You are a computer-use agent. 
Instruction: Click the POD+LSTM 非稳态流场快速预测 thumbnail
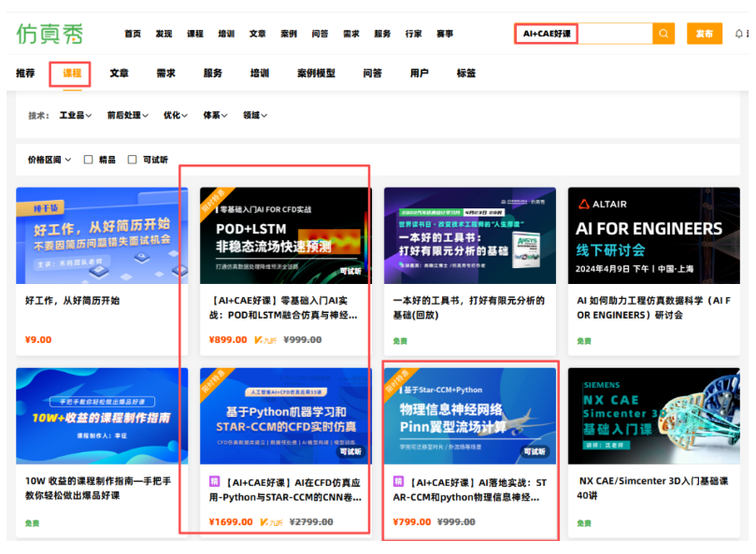[x=286, y=235]
